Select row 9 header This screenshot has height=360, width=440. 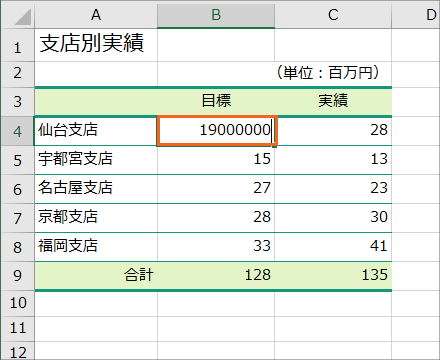[x=18, y=276]
